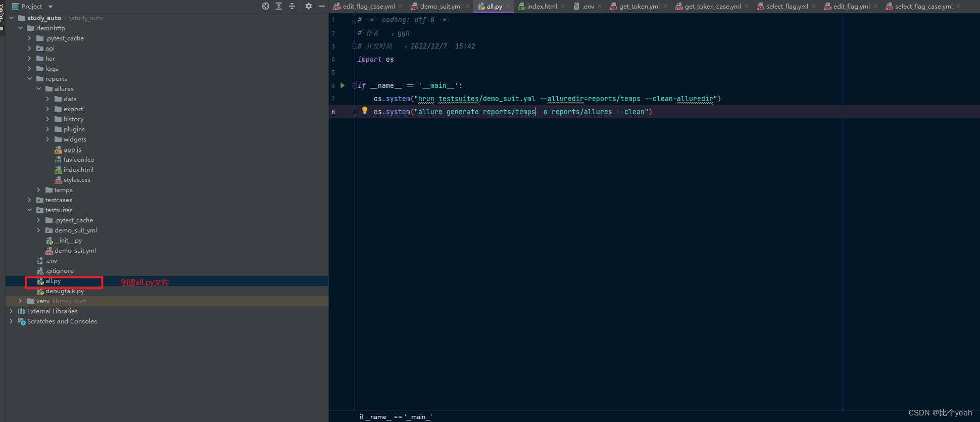The image size is (980, 422).
Task: Expand the history folder
Action: click(x=48, y=119)
